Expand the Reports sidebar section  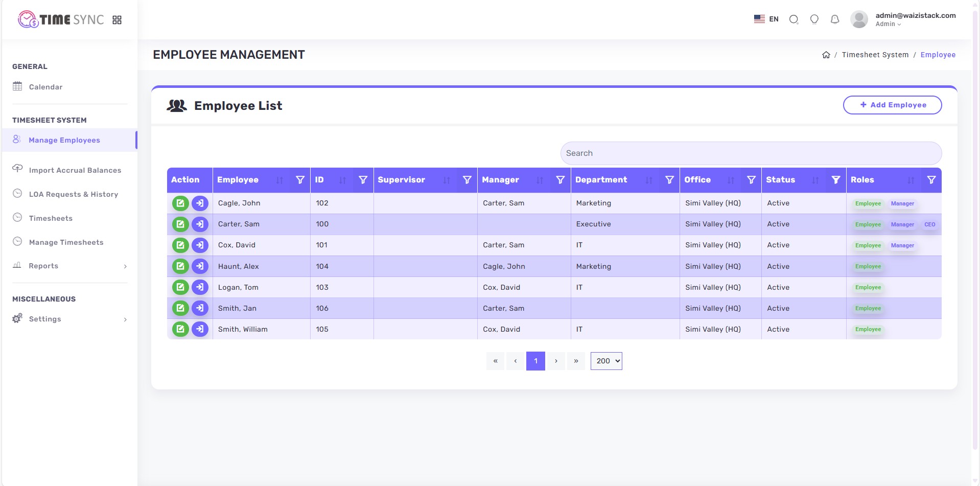point(43,266)
